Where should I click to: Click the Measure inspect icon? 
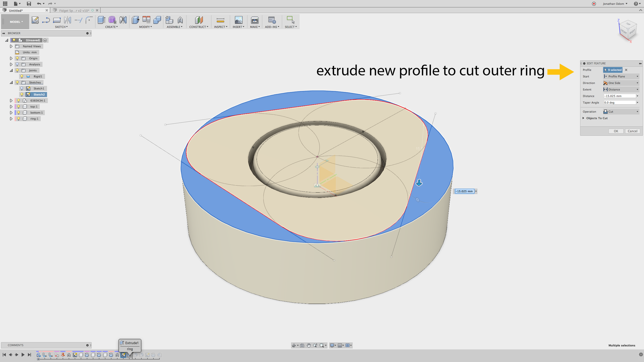220,20
